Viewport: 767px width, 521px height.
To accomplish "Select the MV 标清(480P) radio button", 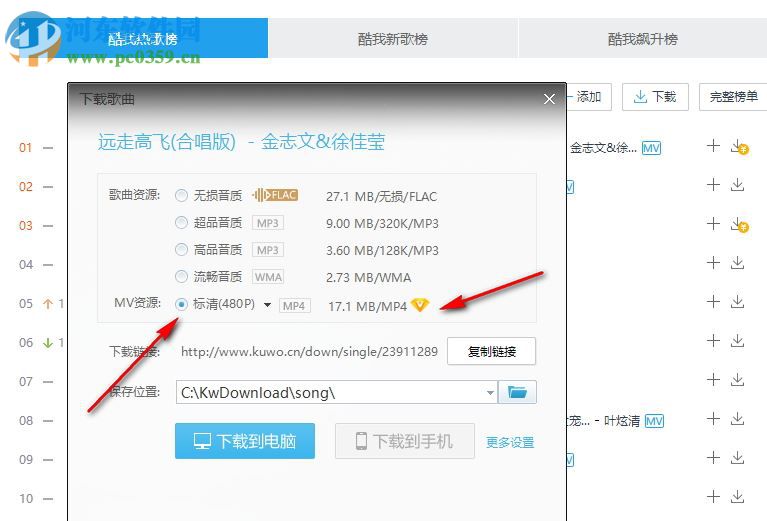I will pos(181,304).
